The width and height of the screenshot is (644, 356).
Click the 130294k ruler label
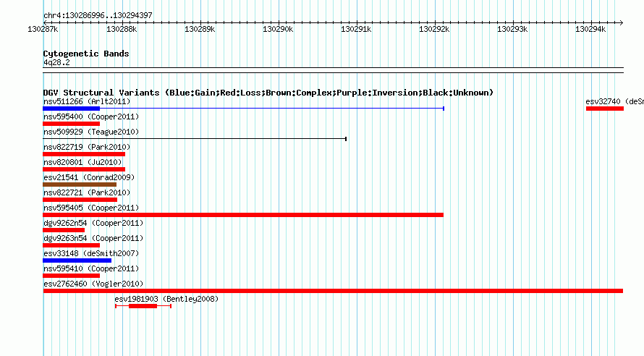click(x=590, y=29)
